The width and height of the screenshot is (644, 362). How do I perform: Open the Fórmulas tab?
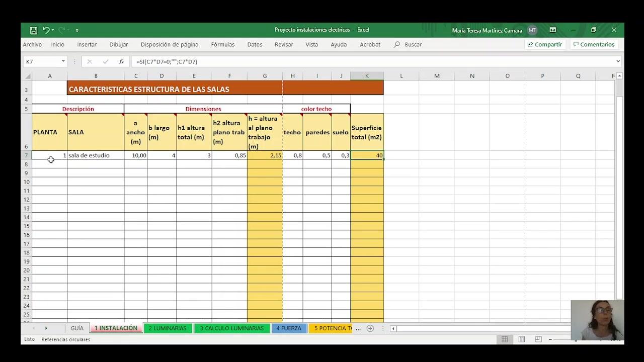click(x=223, y=44)
